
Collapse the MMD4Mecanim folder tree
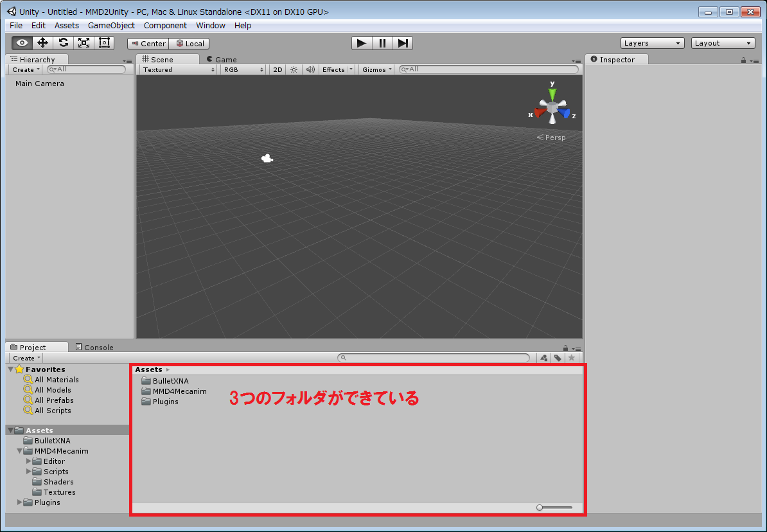click(19, 451)
